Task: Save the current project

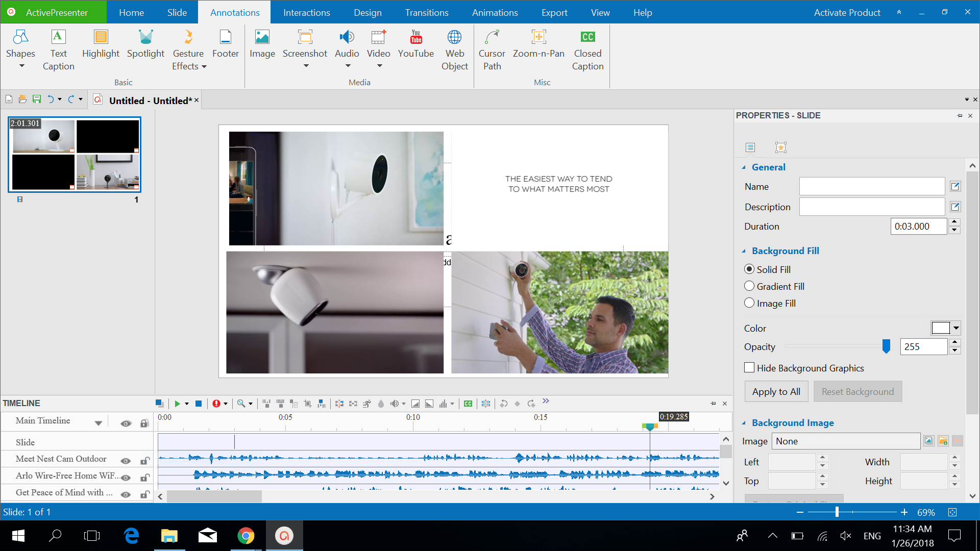Action: click(36, 99)
